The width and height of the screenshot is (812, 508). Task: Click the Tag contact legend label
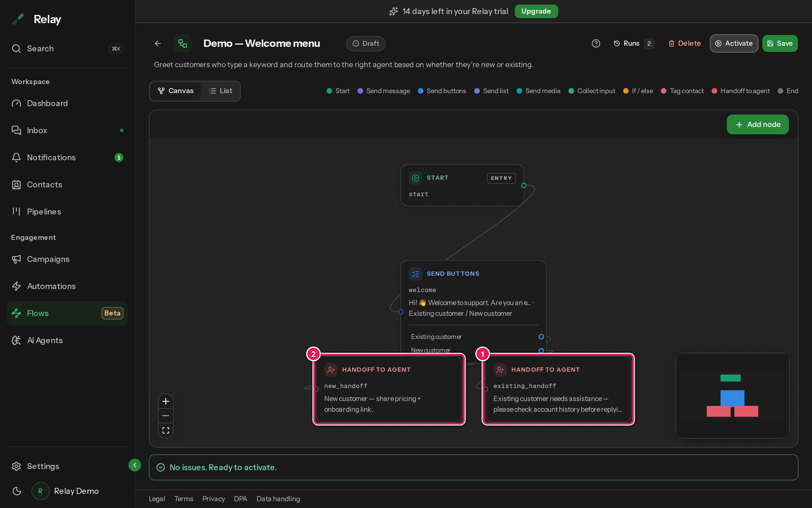pos(687,91)
